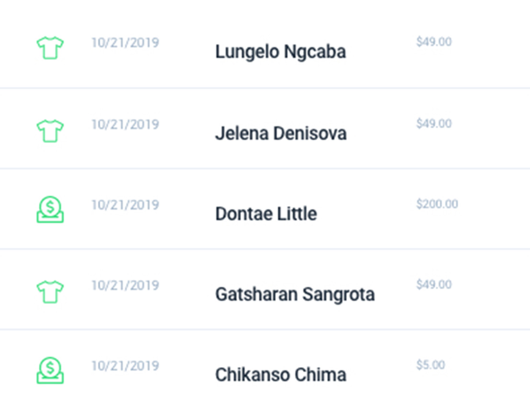Click the $49.00 amount for Gatsharan Sangrota
Screen dimensions: 530x420
[434, 285]
